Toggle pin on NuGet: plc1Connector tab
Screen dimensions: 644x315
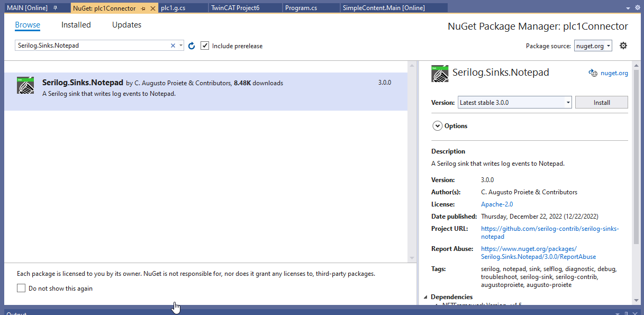tap(143, 8)
